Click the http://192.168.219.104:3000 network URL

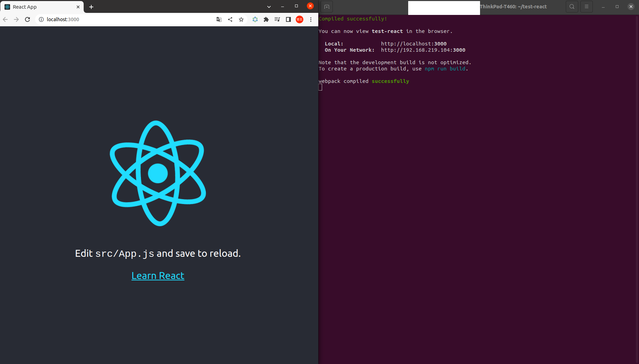point(423,50)
